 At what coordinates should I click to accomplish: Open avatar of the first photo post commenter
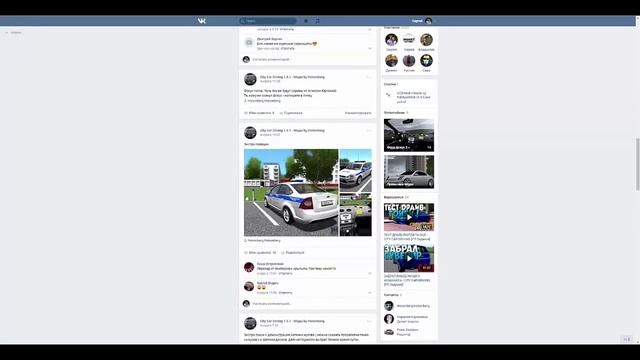[249, 267]
